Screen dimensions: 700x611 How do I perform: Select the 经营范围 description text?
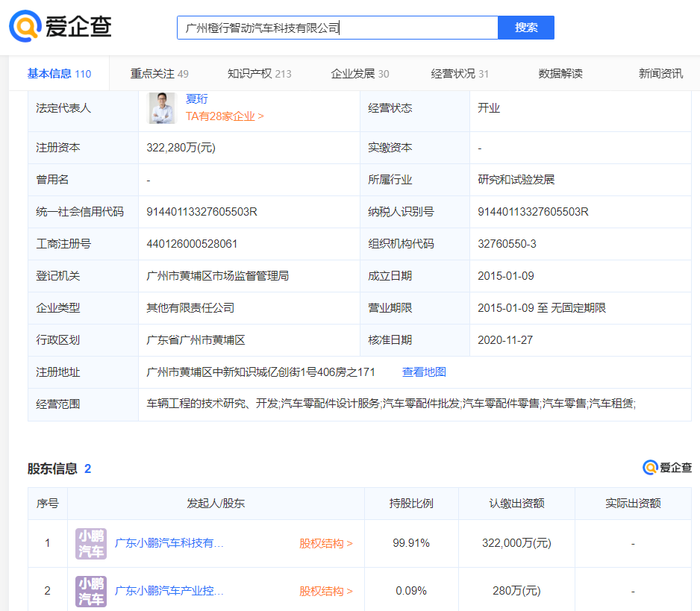pos(391,404)
